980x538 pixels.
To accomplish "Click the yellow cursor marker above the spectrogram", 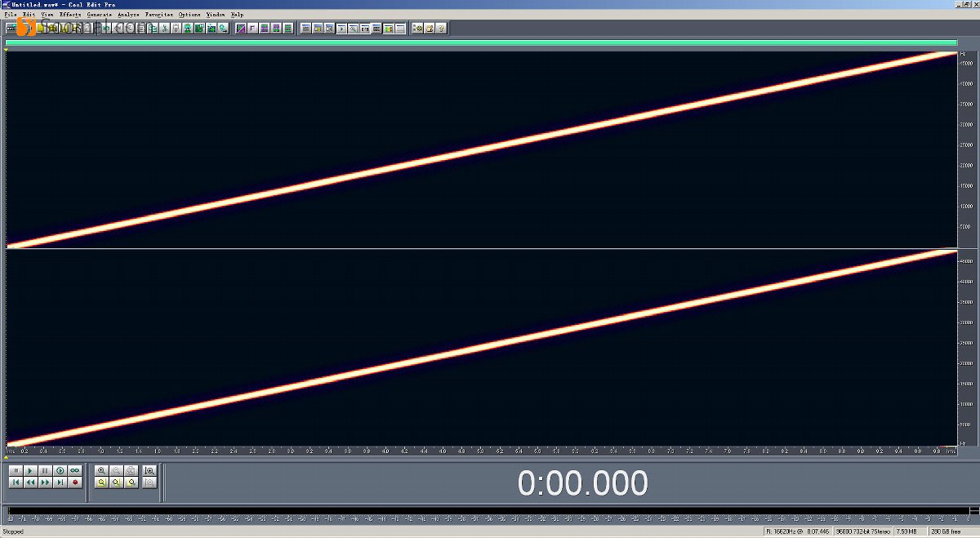I will [x=7, y=49].
